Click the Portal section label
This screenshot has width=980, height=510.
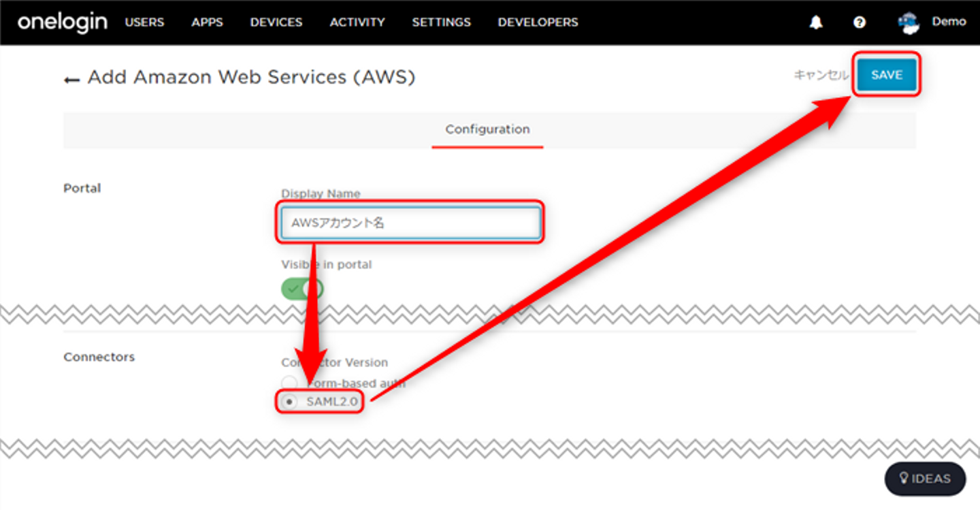82,188
